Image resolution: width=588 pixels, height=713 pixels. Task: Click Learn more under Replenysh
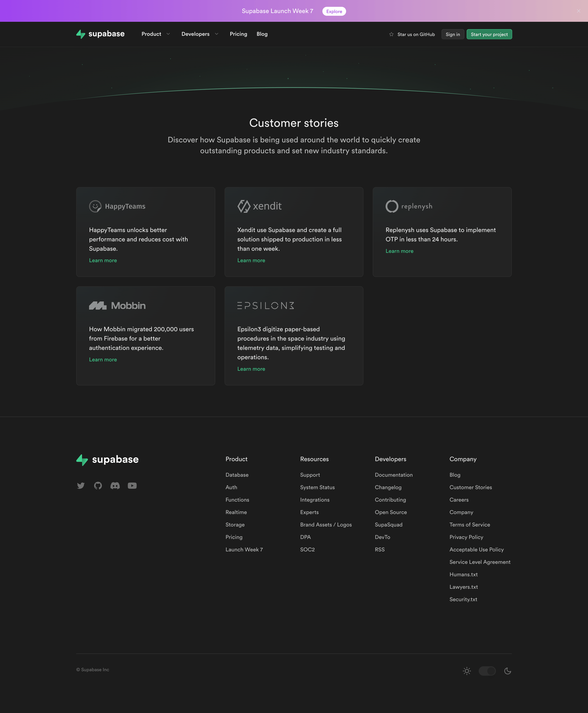click(399, 251)
